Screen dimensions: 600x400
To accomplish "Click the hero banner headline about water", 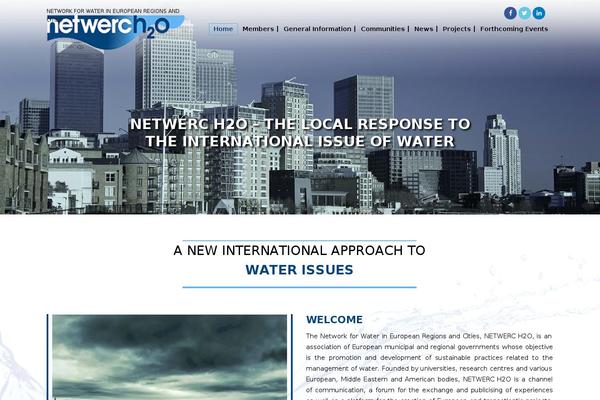I will pos(300,132).
